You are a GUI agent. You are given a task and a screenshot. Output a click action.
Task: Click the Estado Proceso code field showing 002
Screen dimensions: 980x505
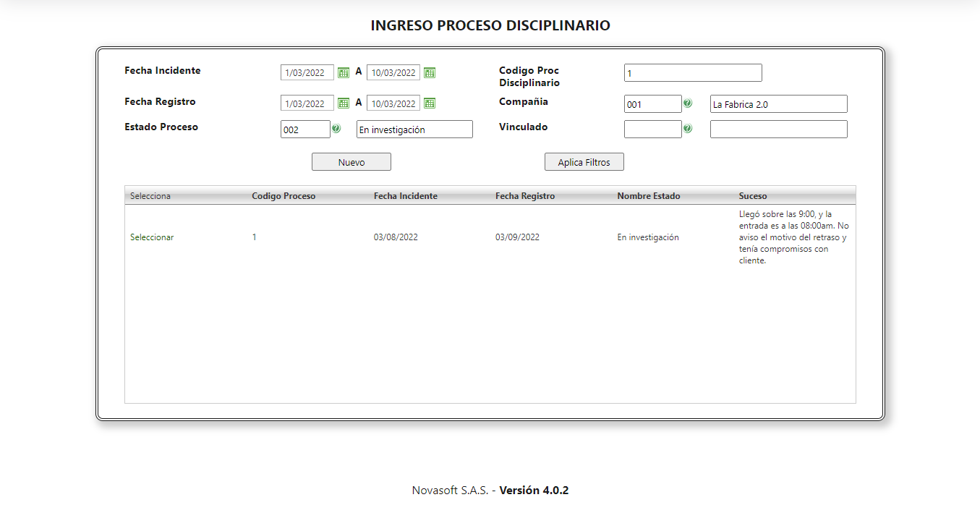304,129
